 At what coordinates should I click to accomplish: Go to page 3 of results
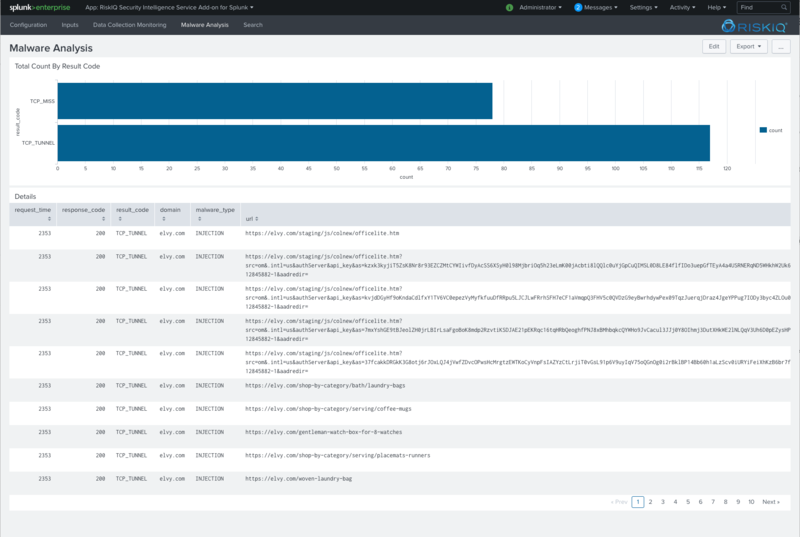(663, 502)
